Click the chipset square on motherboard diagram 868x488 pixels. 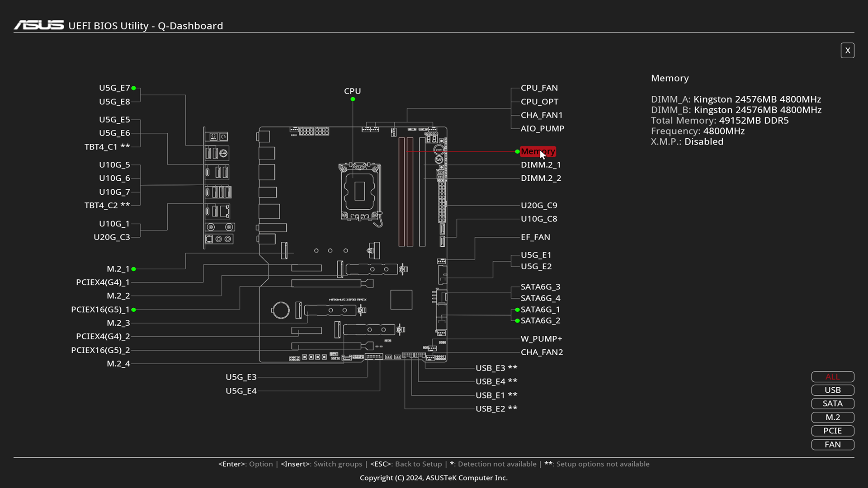pyautogui.click(x=401, y=300)
